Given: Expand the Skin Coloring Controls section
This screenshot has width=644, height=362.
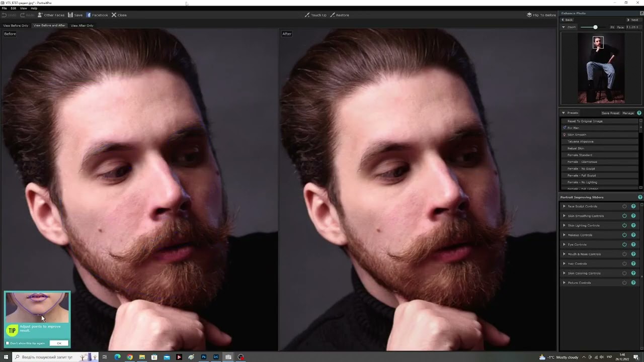Looking at the screenshot, I should [564, 273].
